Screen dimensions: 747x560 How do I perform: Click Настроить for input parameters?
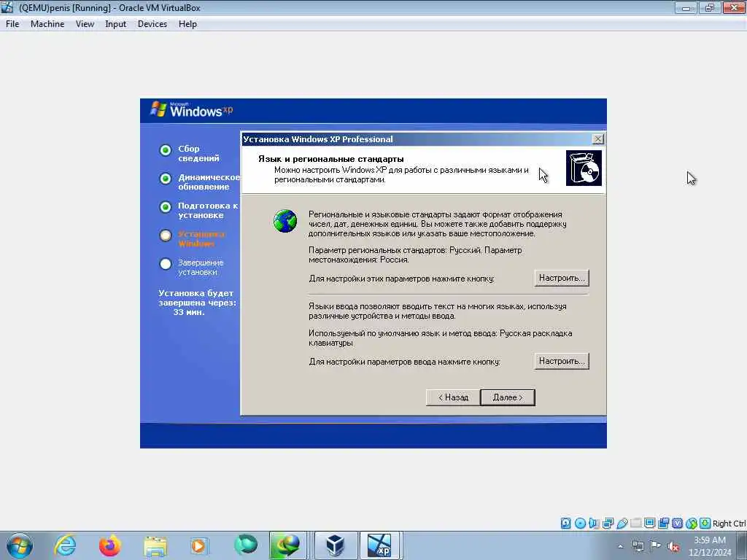pos(562,361)
